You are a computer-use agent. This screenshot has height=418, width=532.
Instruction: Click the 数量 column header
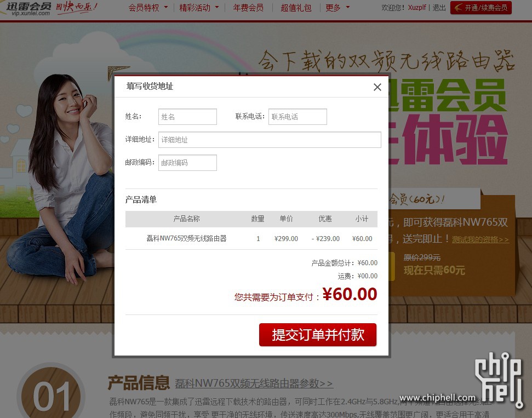pos(258,219)
